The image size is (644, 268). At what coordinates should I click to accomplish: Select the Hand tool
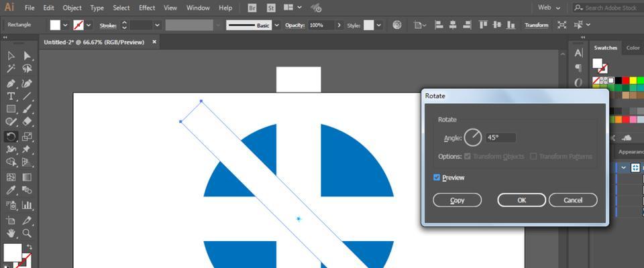(11, 233)
